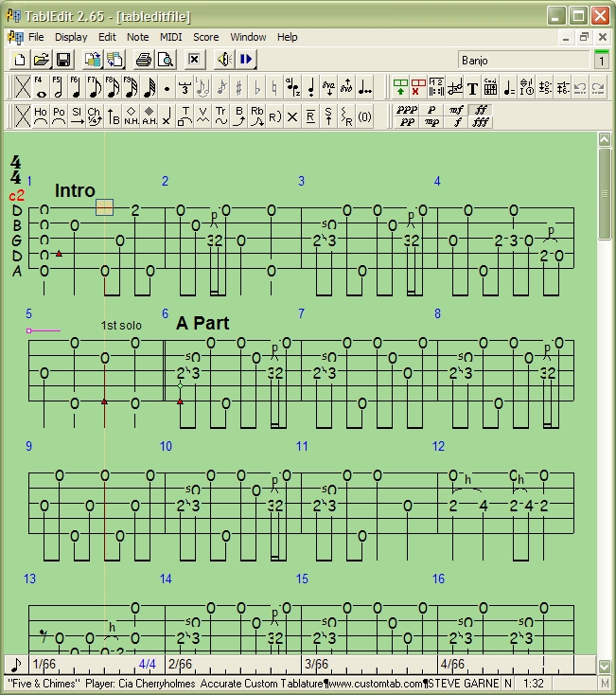The image size is (616, 695).
Task: Add the Slide (Sl) effect
Action: pos(77,116)
